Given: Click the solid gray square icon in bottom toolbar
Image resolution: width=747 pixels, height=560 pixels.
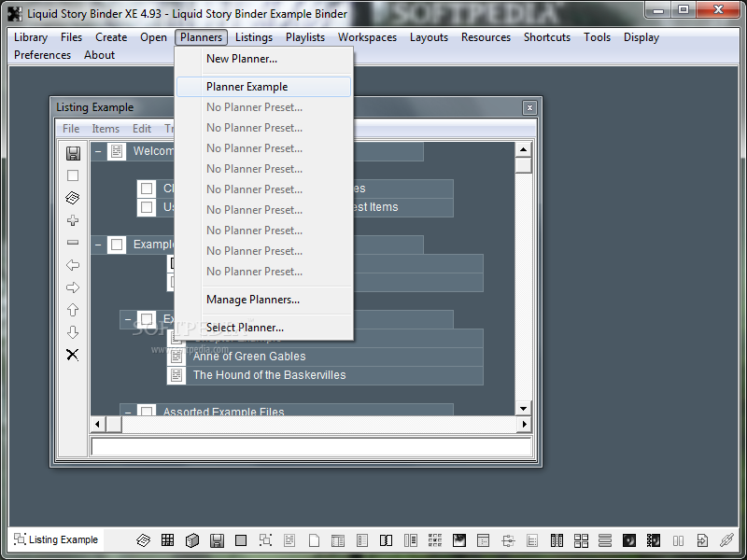Looking at the screenshot, I should click(x=241, y=540).
